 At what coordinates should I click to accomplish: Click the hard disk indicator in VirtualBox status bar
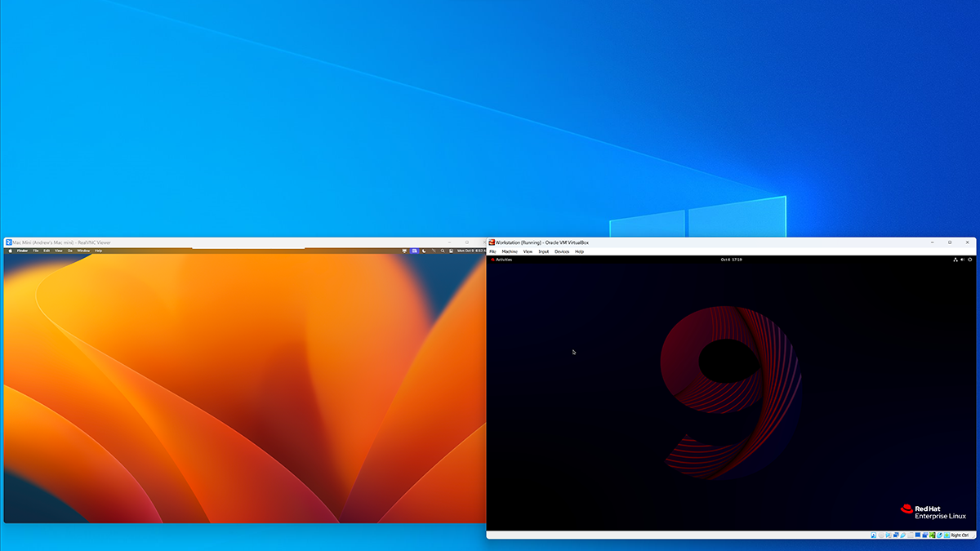pyautogui.click(x=874, y=535)
